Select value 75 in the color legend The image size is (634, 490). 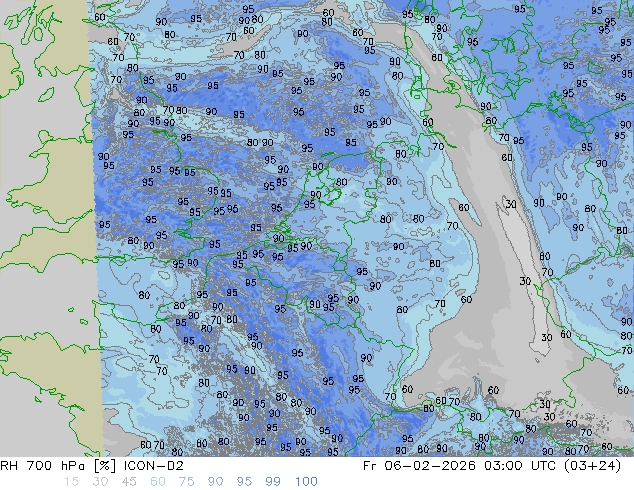[x=186, y=482]
